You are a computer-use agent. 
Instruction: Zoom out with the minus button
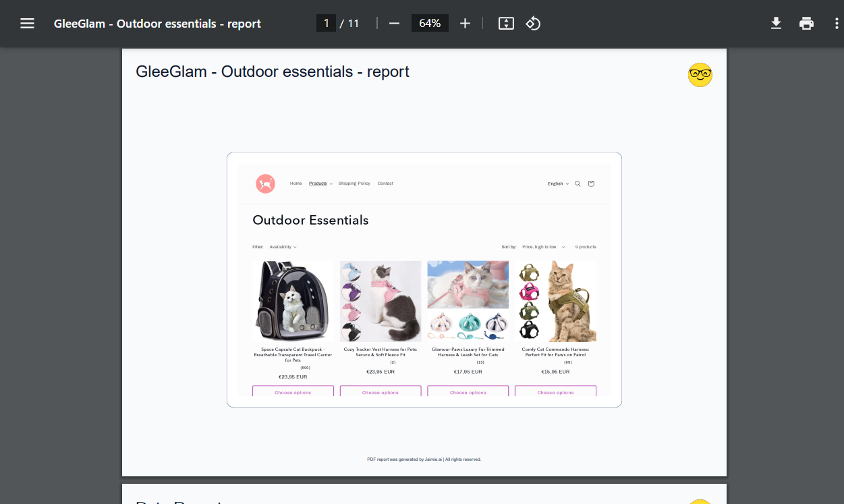click(x=395, y=24)
